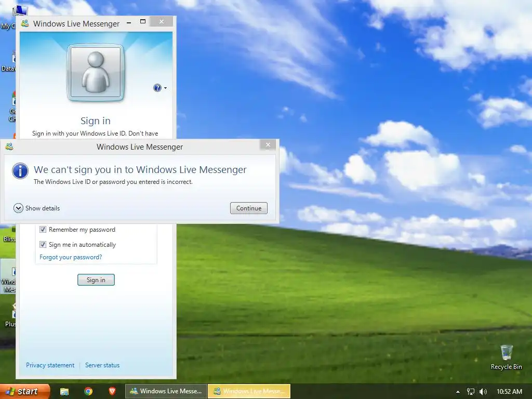The height and width of the screenshot is (399, 532).
Task: Switch to highlighted Windows Live Messenger taskbar button
Action: point(249,391)
